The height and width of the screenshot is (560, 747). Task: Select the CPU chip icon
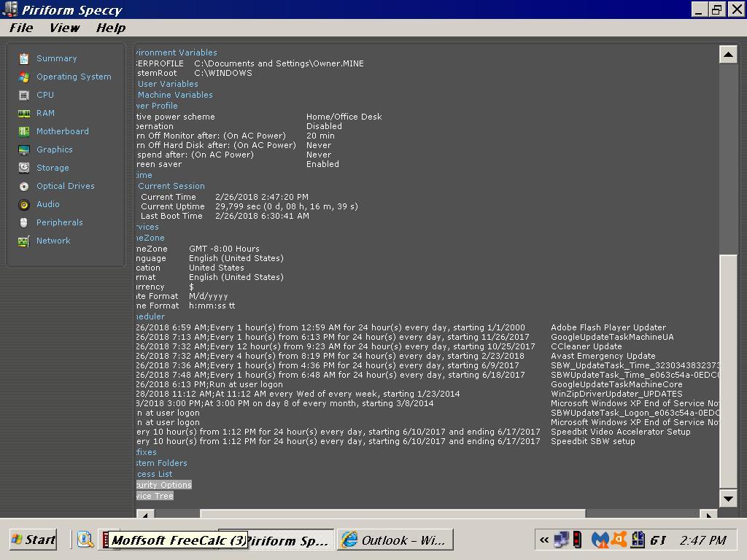[24, 96]
